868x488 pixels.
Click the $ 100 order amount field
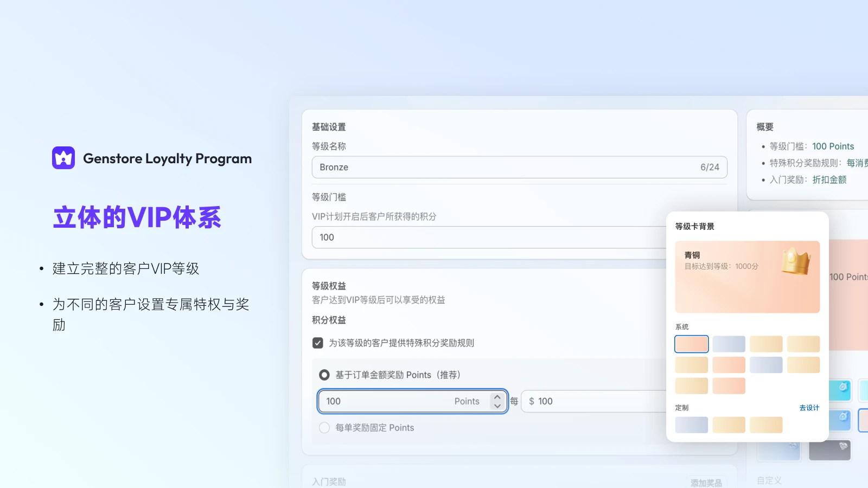point(593,401)
